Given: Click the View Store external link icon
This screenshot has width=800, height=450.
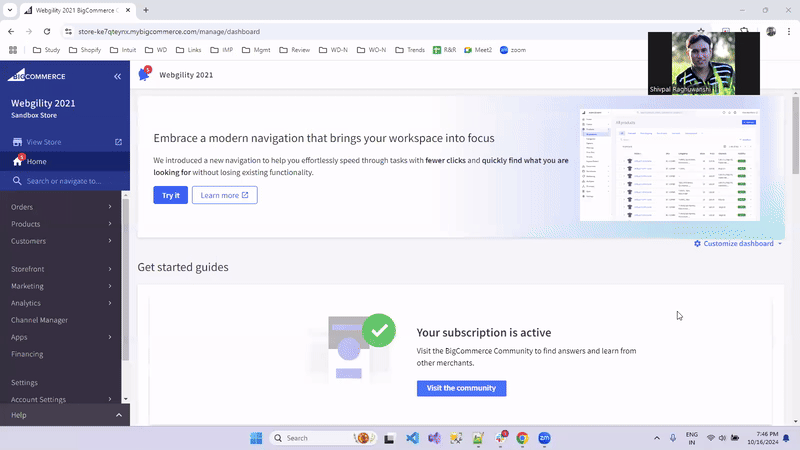Looking at the screenshot, I should tap(118, 142).
